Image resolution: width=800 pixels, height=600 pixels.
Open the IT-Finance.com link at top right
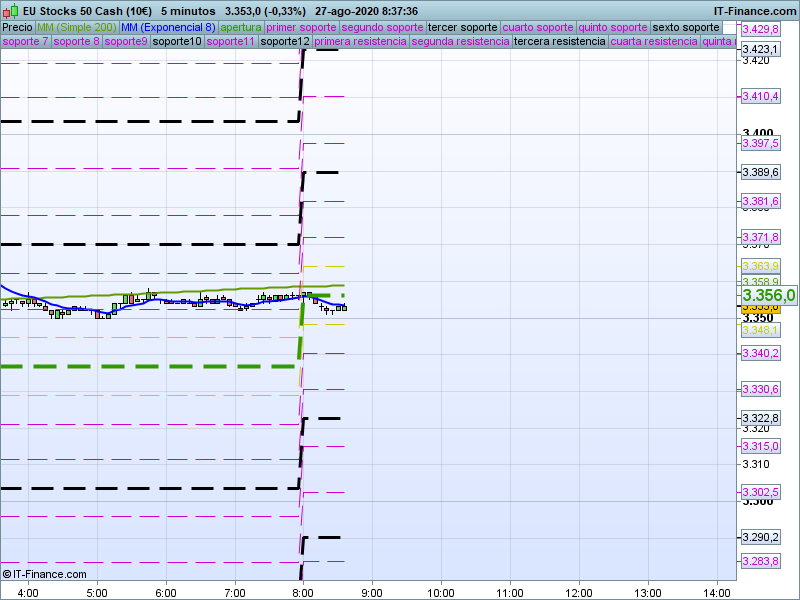coord(754,10)
